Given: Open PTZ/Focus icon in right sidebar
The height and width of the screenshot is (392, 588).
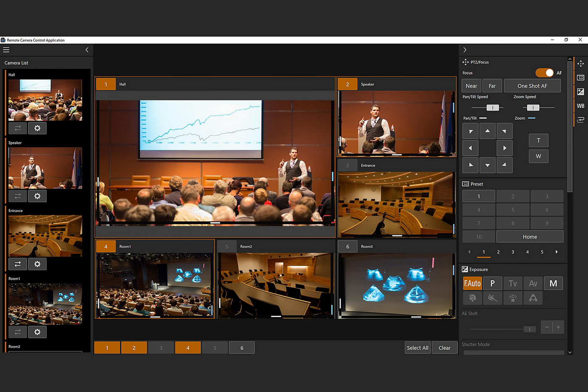Looking at the screenshot, I should [580, 64].
